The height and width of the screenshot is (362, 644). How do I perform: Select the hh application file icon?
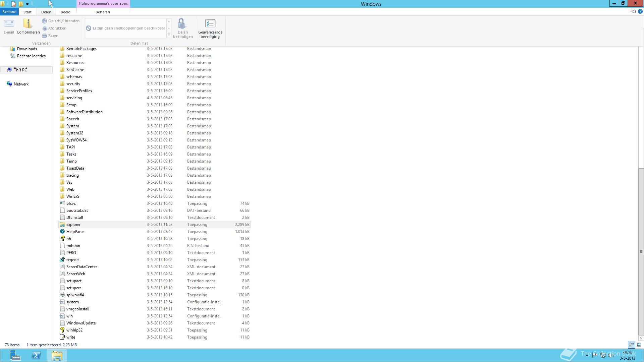coord(62,239)
